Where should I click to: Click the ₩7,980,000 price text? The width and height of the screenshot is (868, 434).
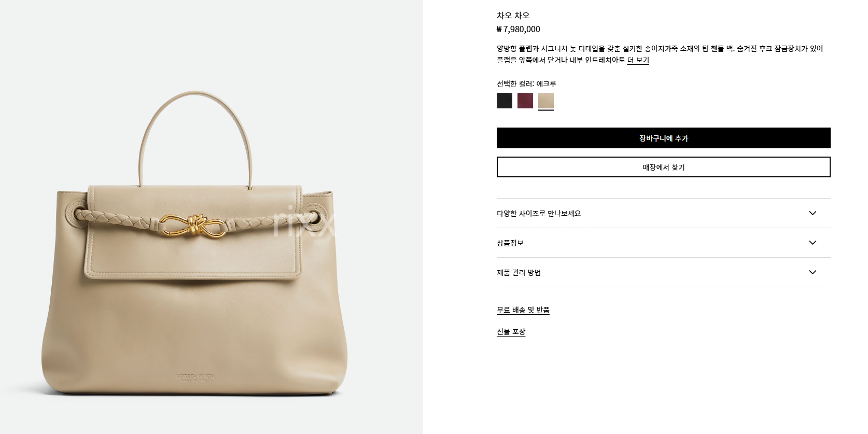[519, 30]
